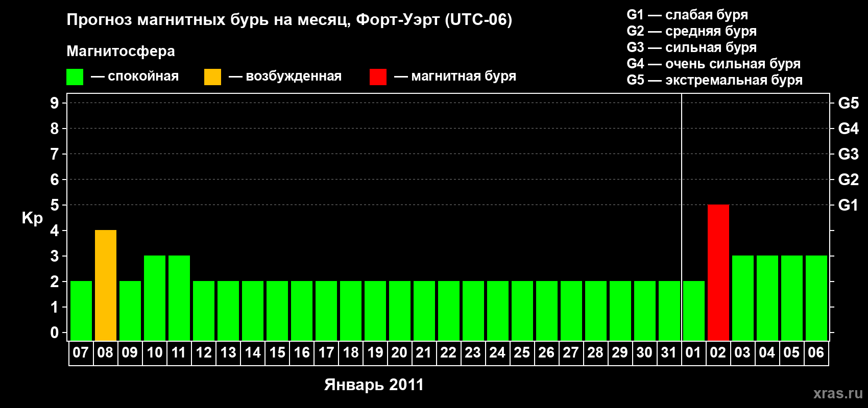Click date label 28 on the axis
Viewport: 868px width, 408px height.
tap(595, 352)
